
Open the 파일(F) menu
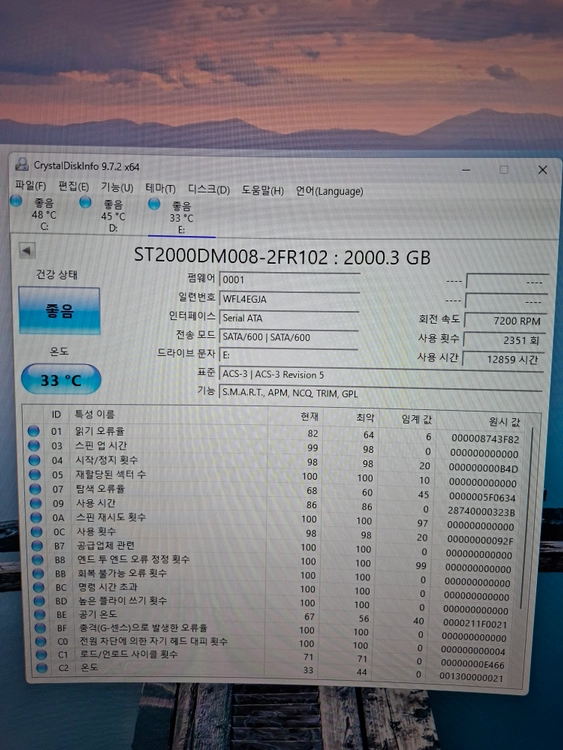point(30,186)
